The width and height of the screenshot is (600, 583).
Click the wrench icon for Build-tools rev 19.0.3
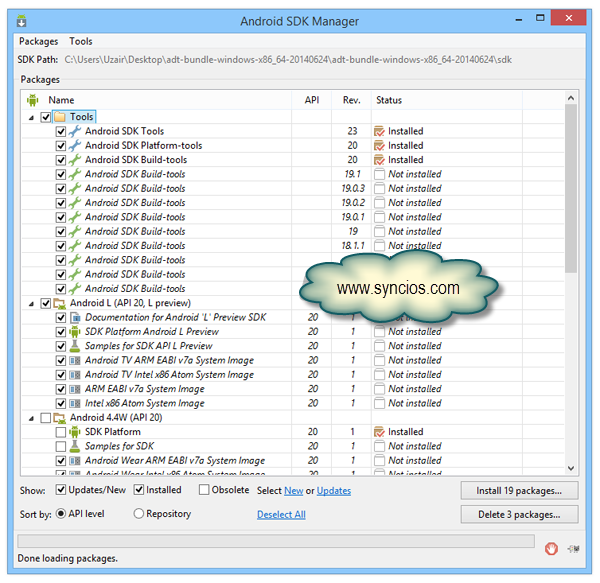click(75, 189)
